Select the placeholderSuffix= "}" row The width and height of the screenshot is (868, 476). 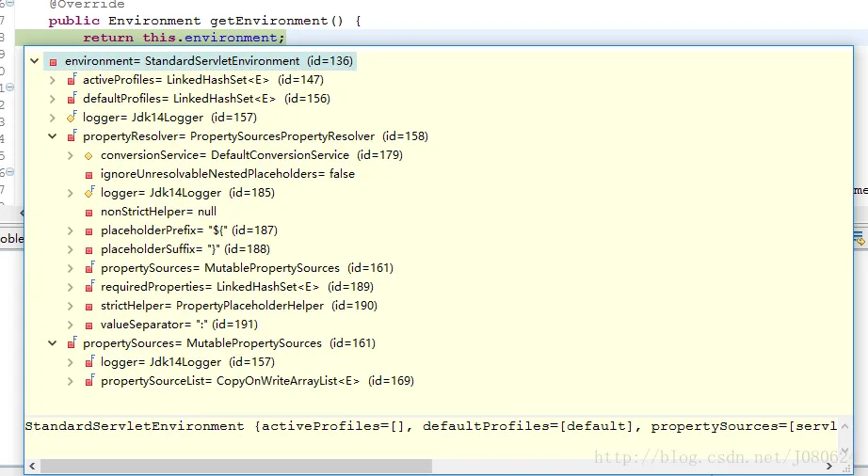click(185, 248)
